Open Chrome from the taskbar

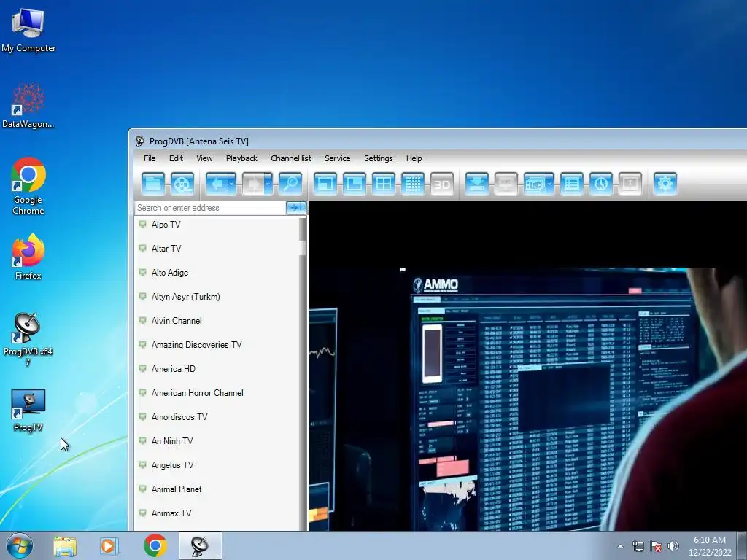point(155,545)
